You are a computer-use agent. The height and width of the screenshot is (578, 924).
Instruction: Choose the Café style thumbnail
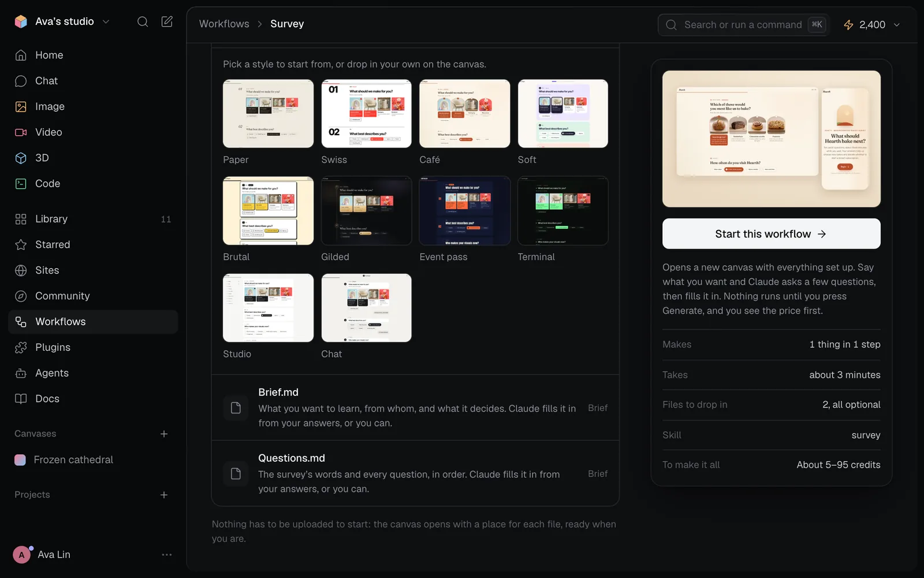pyautogui.click(x=465, y=113)
